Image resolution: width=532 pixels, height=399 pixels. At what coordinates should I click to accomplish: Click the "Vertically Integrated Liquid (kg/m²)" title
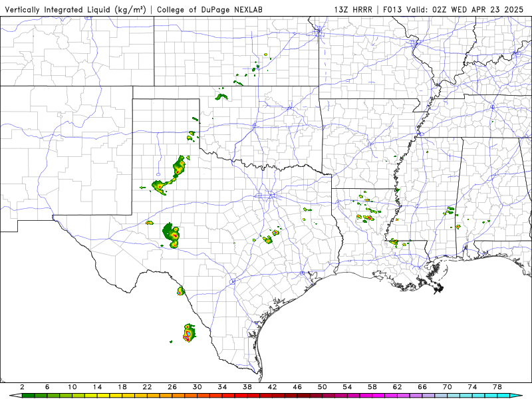click(x=75, y=9)
